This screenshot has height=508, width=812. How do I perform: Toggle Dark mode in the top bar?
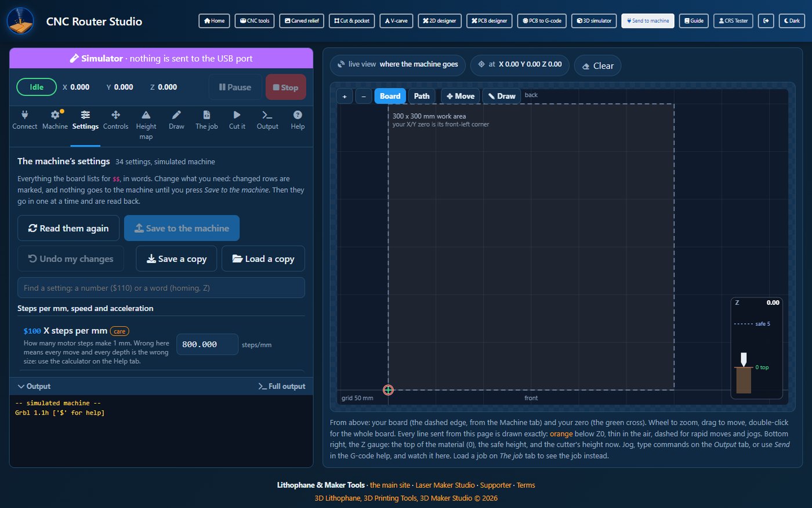[792, 21]
